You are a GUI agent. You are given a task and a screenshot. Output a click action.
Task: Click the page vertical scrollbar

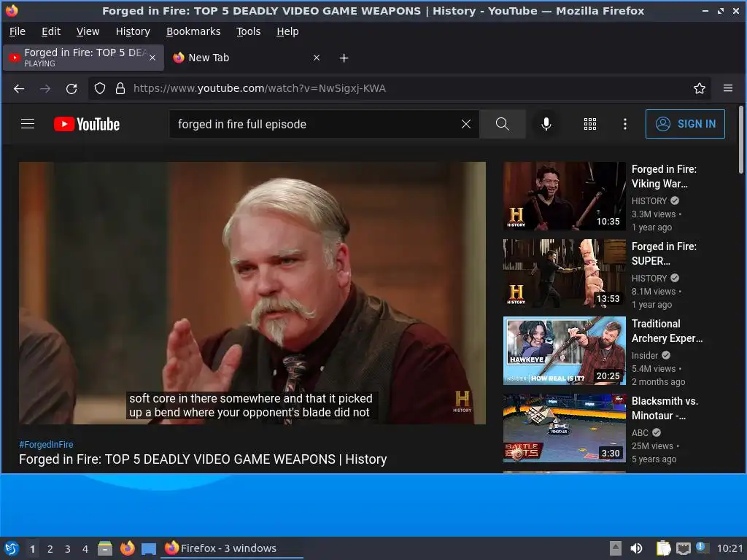[x=741, y=140]
